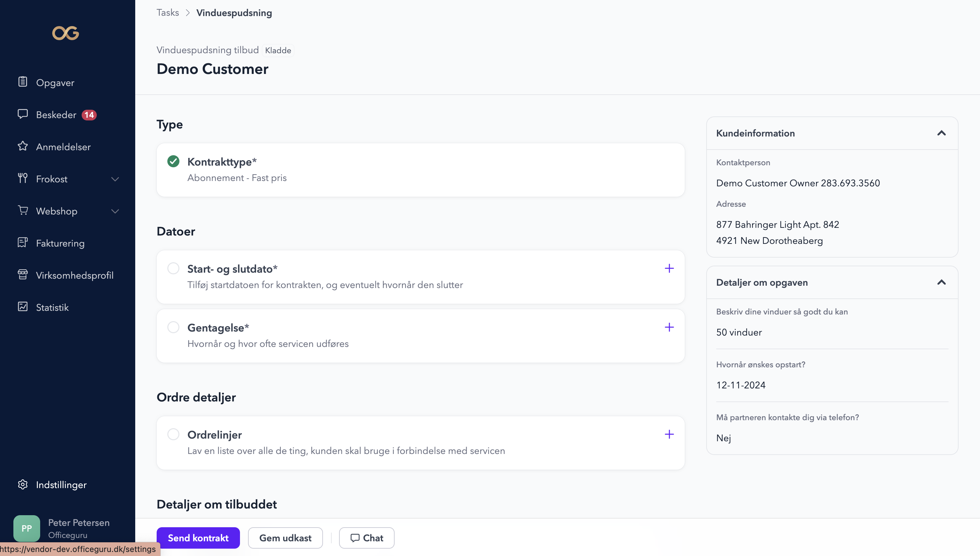Open Opgaver via its clipboard icon
The width and height of the screenshot is (980, 556).
(22, 82)
